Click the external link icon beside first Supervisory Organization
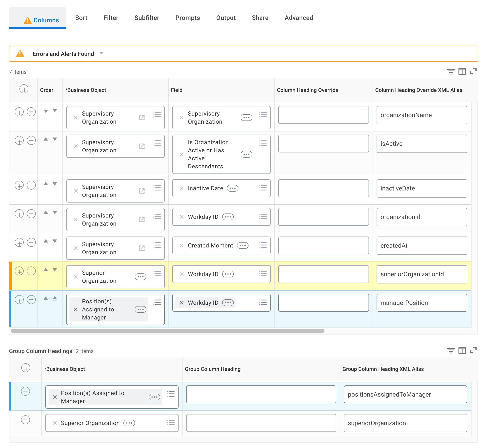Viewport: 493px width, 448px height. [142, 117]
